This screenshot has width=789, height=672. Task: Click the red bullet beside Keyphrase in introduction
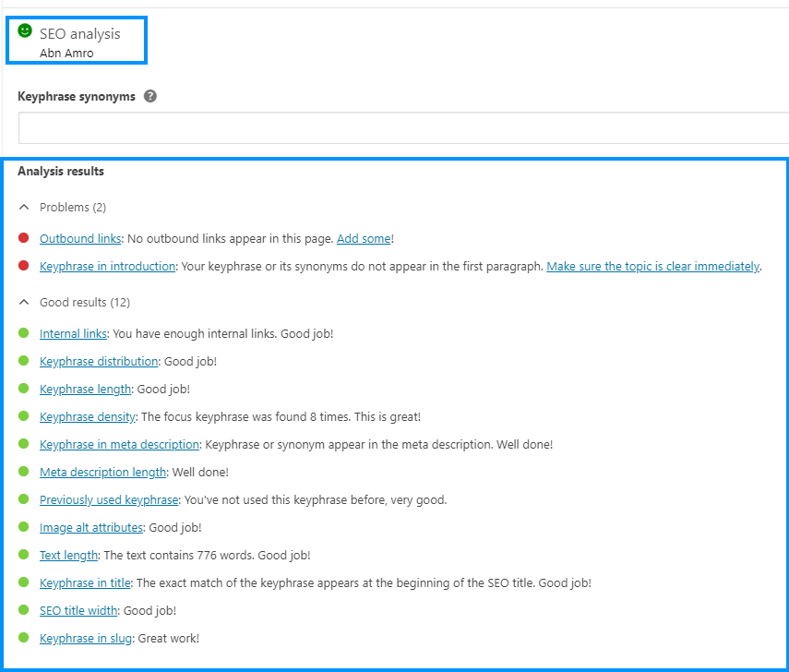[x=24, y=266]
